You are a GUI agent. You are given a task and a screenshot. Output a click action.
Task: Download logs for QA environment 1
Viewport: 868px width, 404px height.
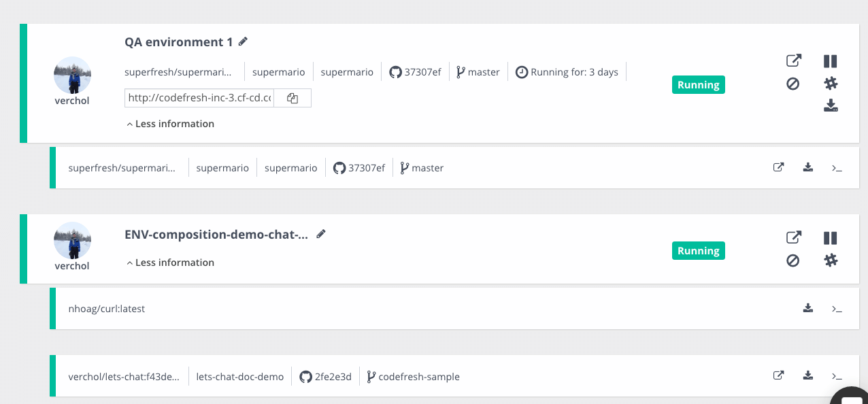coord(831,105)
